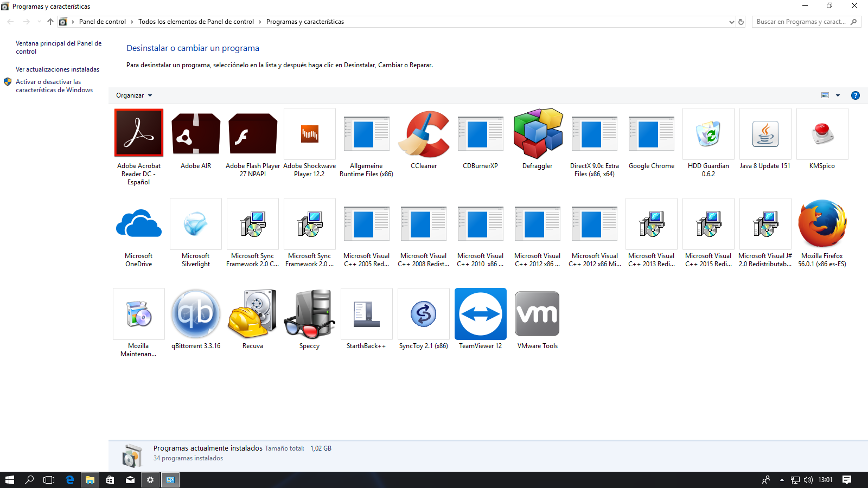Select Allgemeine Runtime Files (x86) icon
Viewport: 868px width, 488px height.
[367, 134]
